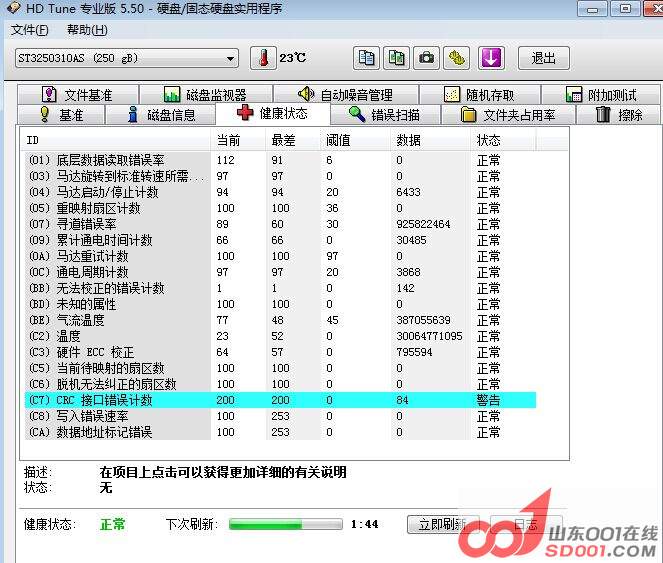Click the thermometer temperature icon
663x563 pixels.
coord(263,58)
